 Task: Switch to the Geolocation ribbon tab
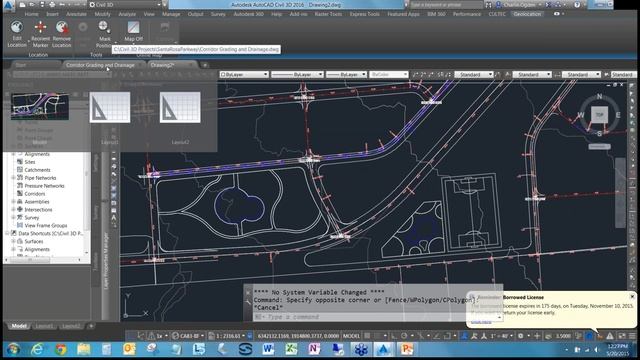(527, 14)
